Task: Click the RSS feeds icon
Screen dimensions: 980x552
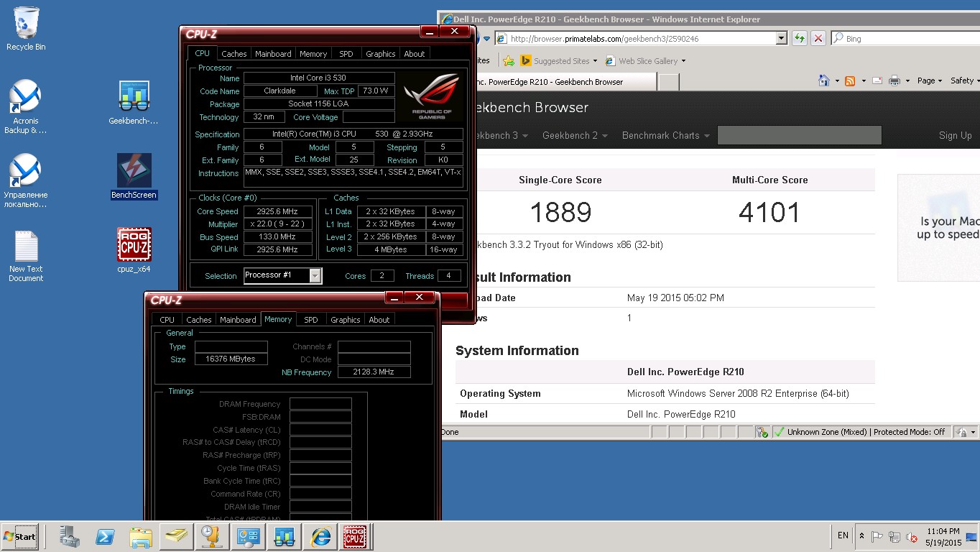Action: [850, 80]
